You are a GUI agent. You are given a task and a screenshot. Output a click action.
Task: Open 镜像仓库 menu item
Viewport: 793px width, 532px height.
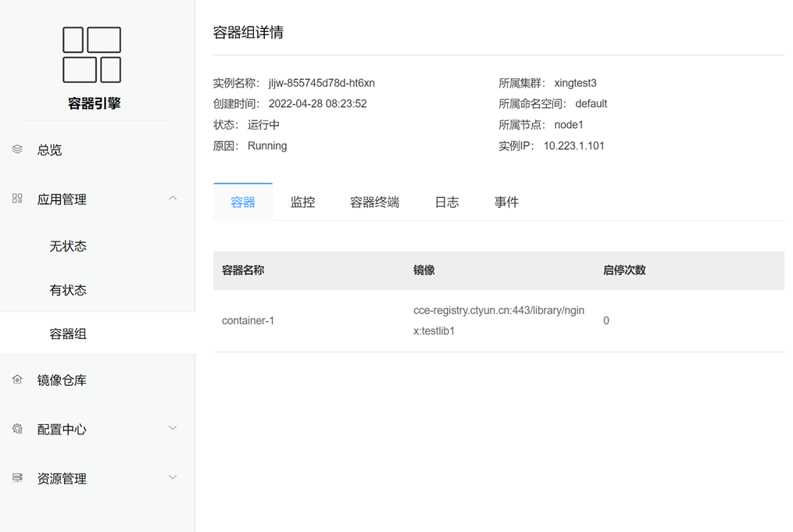[62, 380]
